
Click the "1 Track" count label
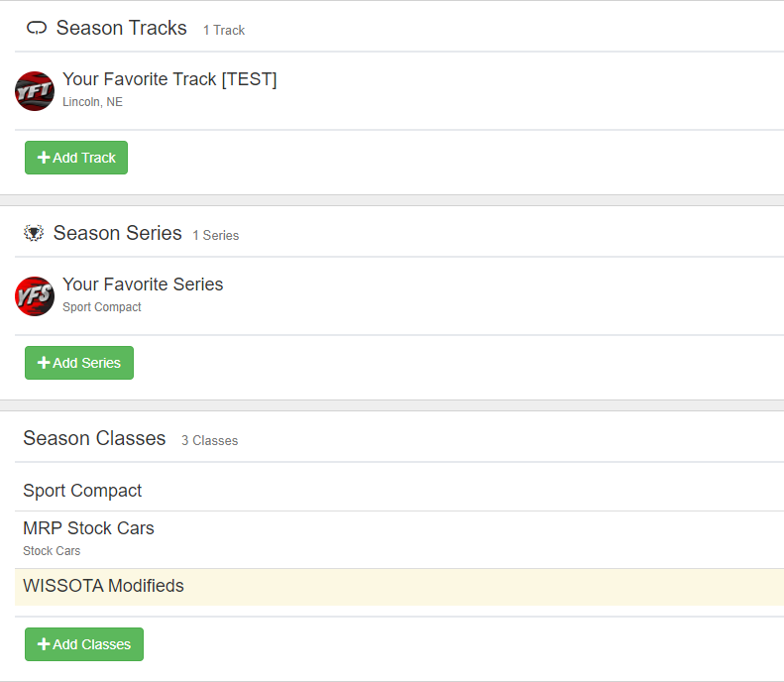click(224, 31)
